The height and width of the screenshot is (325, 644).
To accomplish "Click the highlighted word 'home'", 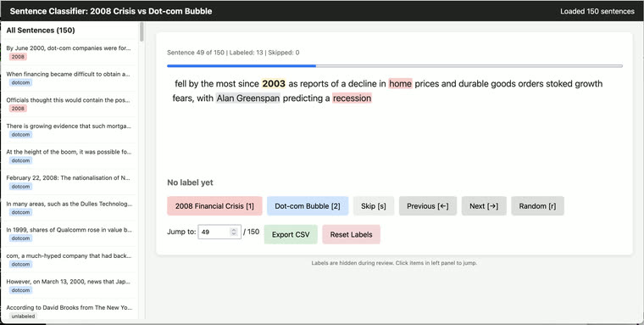I will click(x=401, y=83).
